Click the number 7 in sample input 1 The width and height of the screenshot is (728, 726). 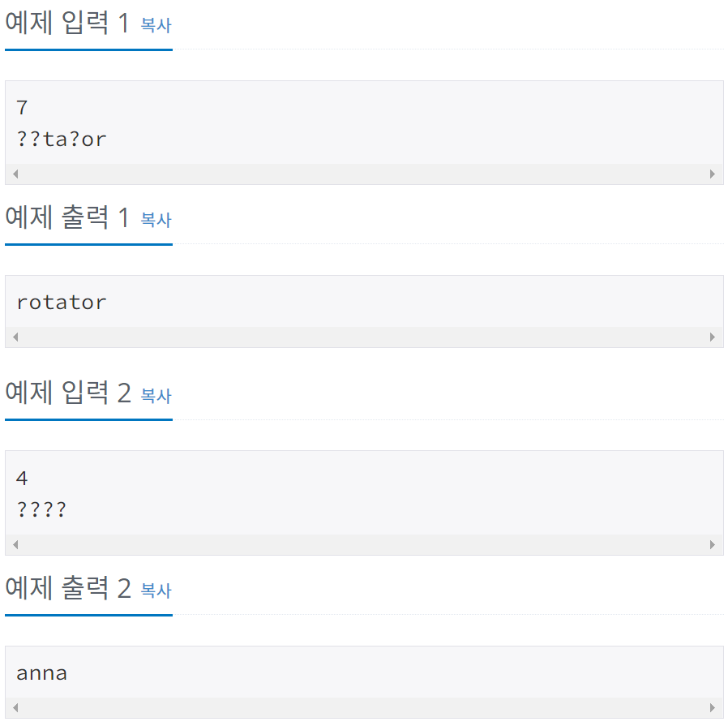coord(20,107)
